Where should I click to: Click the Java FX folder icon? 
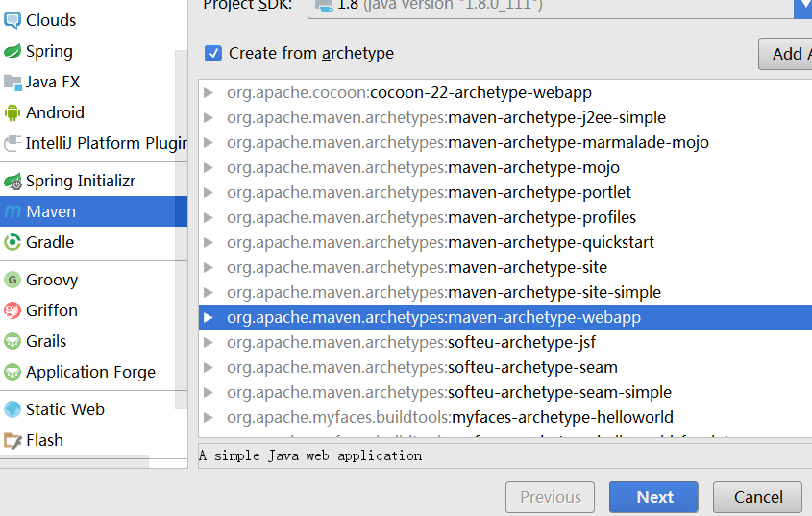pyautogui.click(x=12, y=82)
